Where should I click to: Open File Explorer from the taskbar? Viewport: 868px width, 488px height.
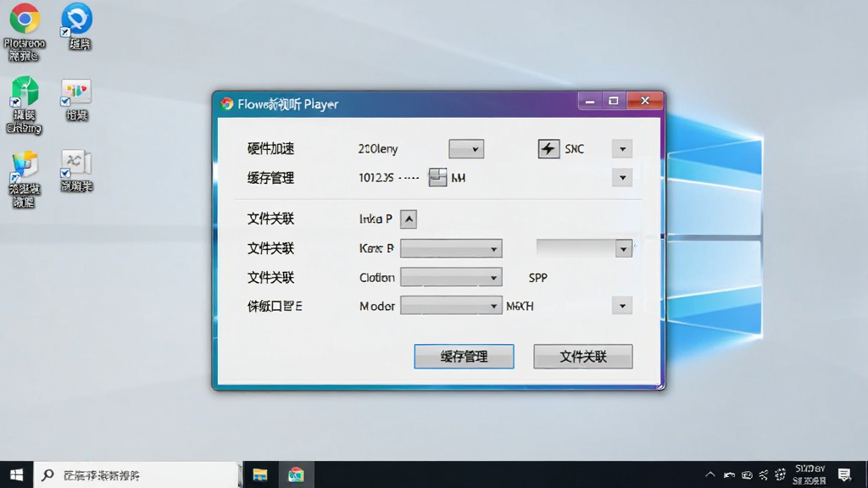tap(259, 474)
